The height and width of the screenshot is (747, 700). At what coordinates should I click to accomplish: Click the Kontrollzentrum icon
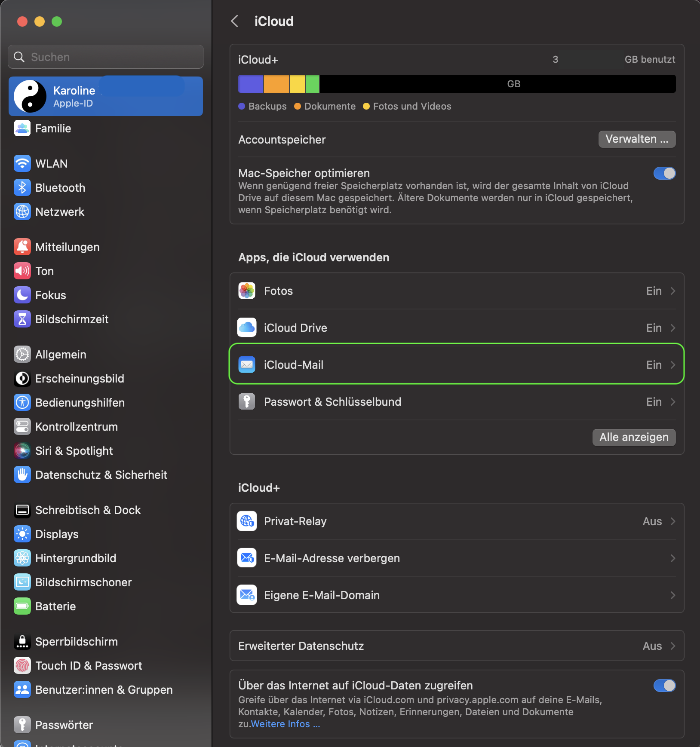(x=22, y=426)
